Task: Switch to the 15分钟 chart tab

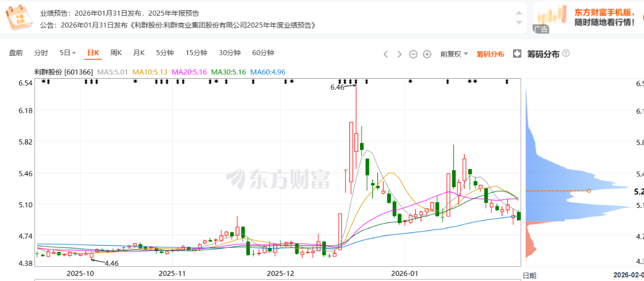Action: click(x=196, y=52)
